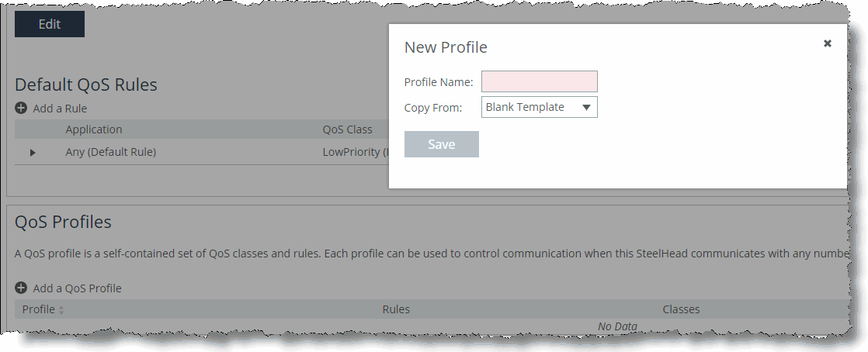The height and width of the screenshot is (352, 868).
Task: Open the Copy From dropdown
Action: click(x=539, y=107)
